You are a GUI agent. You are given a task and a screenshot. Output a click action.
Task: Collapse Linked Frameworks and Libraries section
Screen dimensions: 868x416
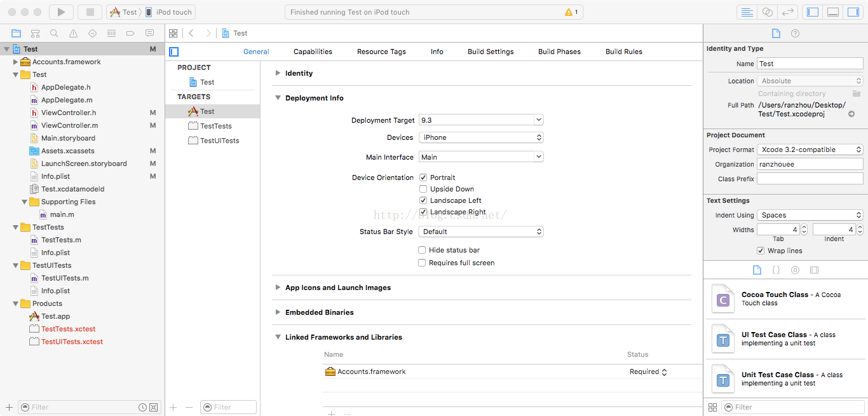tap(278, 337)
